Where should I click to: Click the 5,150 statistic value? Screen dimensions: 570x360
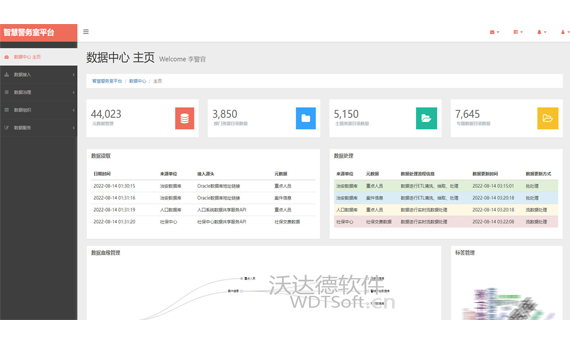pyautogui.click(x=346, y=114)
